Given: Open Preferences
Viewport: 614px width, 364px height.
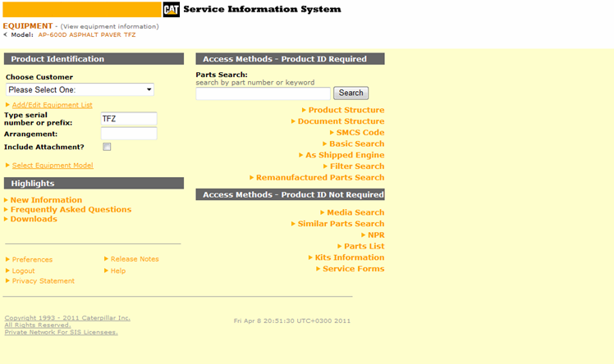Looking at the screenshot, I should 32,260.
